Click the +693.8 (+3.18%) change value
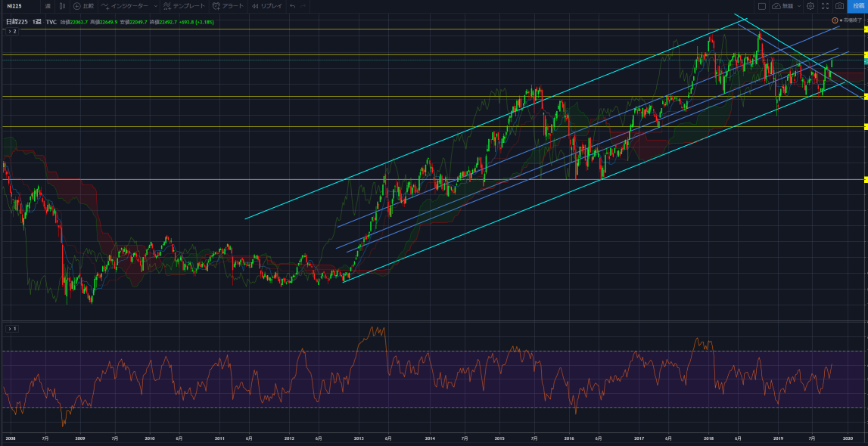This screenshot has width=868, height=446. pos(198,22)
